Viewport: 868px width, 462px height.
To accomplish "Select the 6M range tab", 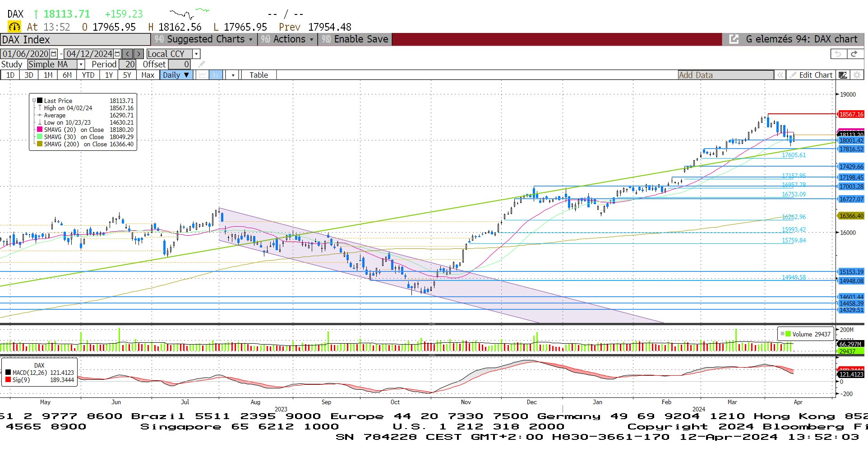I will pyautogui.click(x=67, y=75).
